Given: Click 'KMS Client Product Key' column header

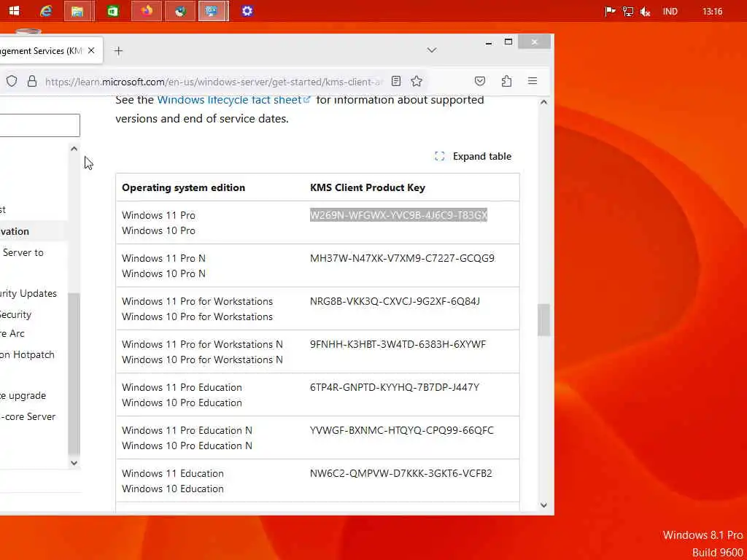Looking at the screenshot, I should pos(368,187).
